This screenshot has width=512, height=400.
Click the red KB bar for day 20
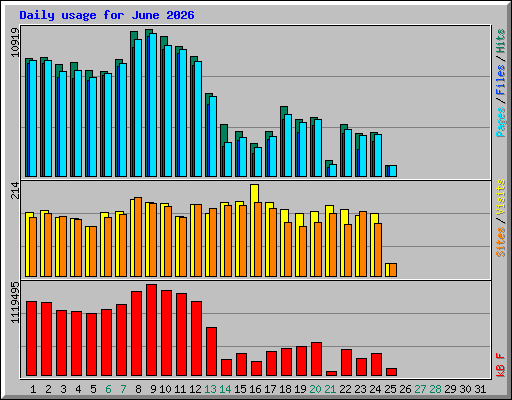[316, 359]
